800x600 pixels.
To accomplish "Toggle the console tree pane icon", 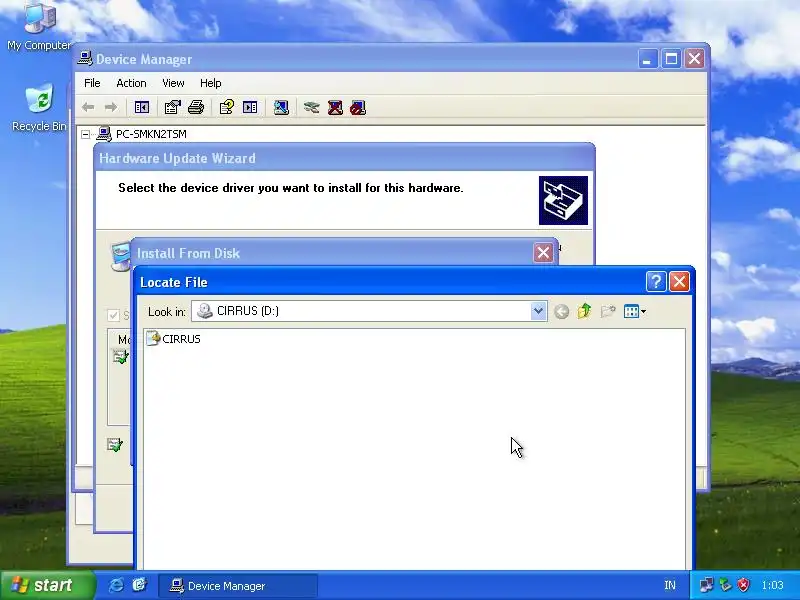I will click(141, 107).
